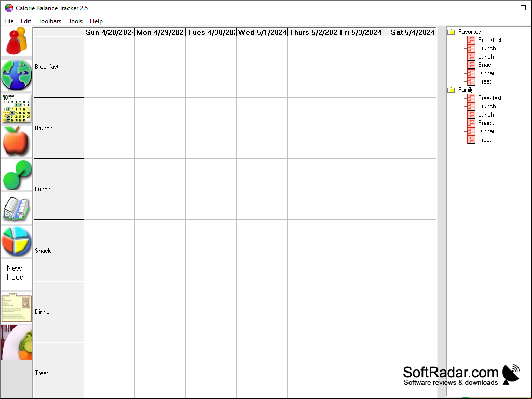The width and height of the screenshot is (532, 399).
Task: Open the File menu
Action: 9,21
